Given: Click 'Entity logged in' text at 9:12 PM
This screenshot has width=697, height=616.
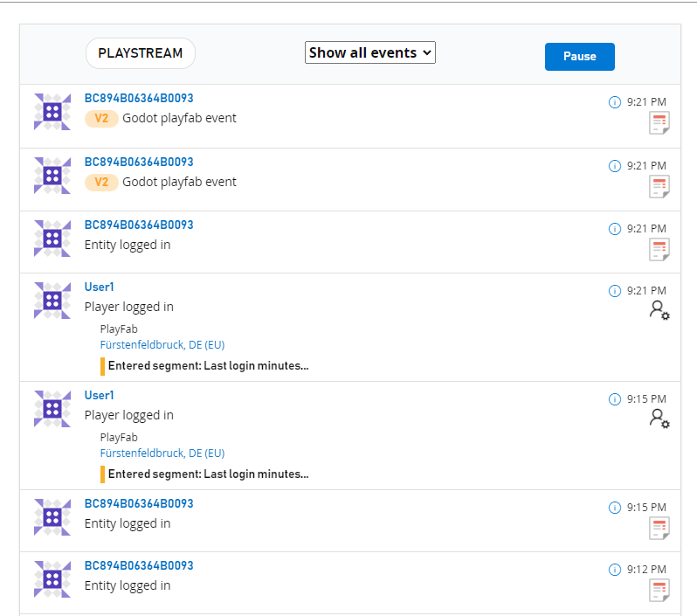Looking at the screenshot, I should coord(128,585).
